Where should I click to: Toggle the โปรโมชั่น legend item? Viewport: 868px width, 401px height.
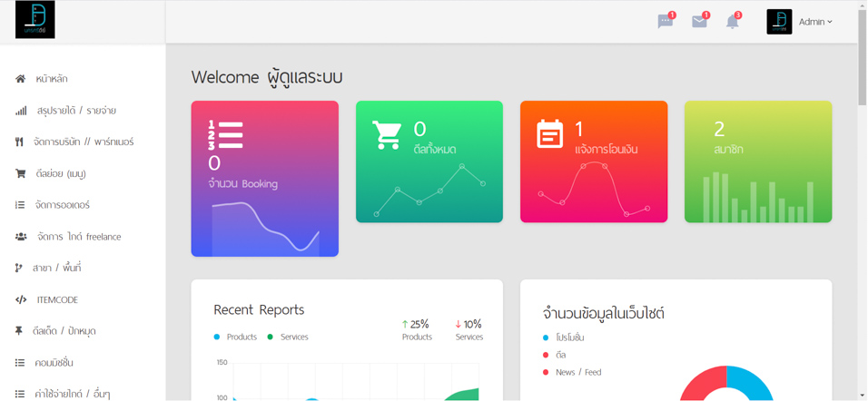563,337
